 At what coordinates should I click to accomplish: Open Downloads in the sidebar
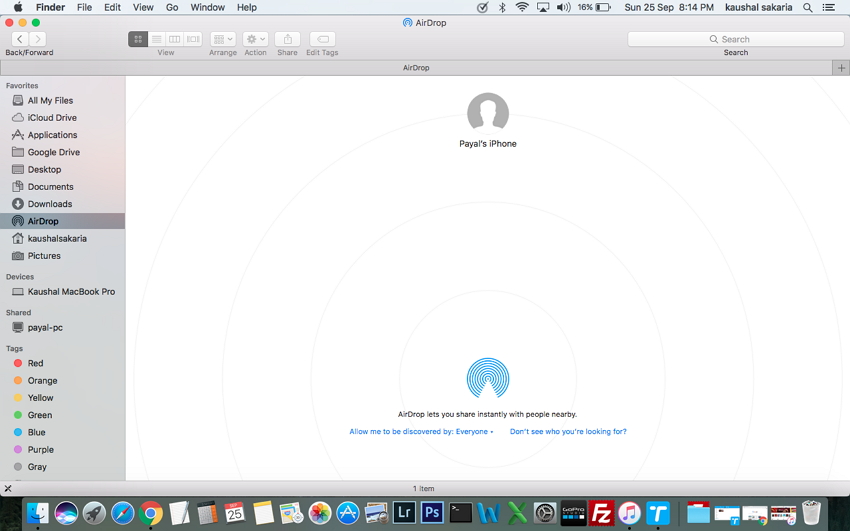point(49,204)
